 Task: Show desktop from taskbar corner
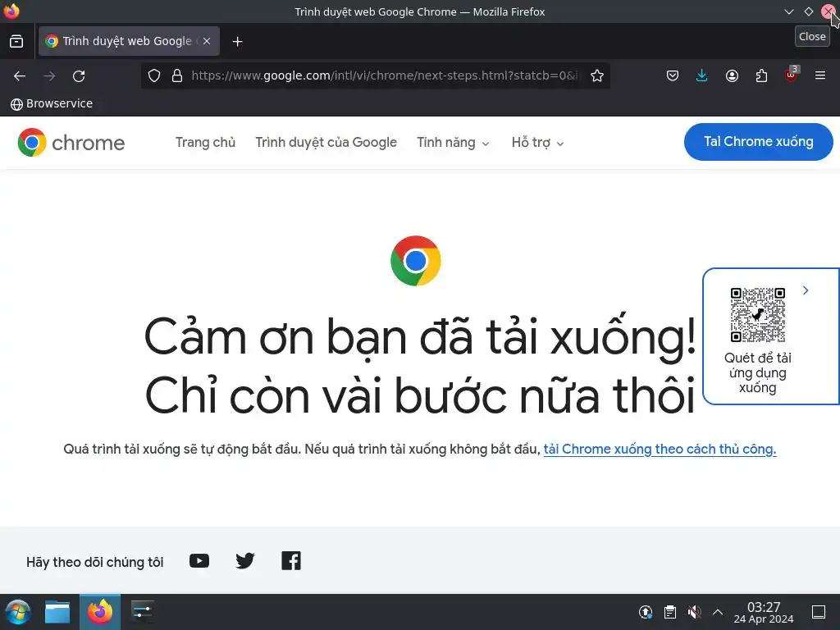(819, 612)
